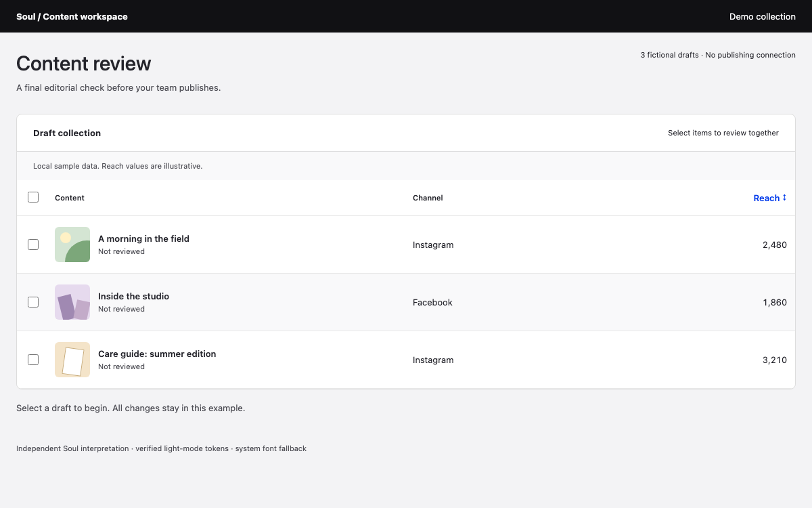Open the field landscape thumbnail
This screenshot has width=812, height=508.
(x=72, y=245)
